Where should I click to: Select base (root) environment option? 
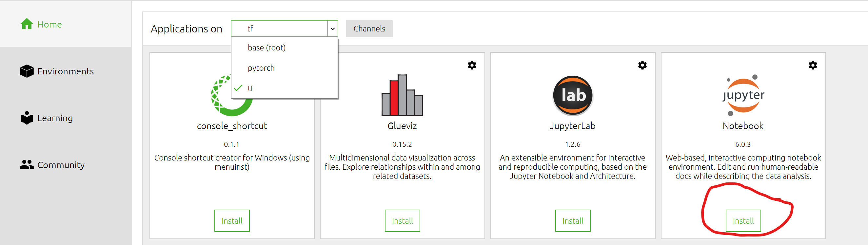tap(266, 48)
